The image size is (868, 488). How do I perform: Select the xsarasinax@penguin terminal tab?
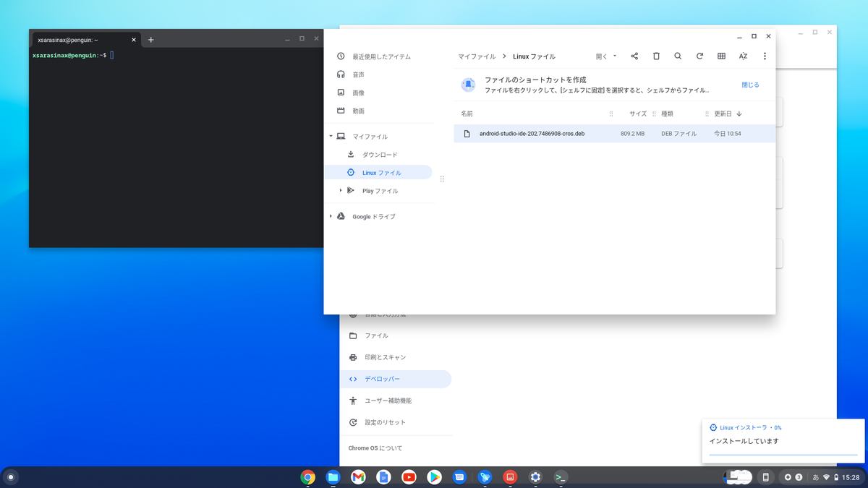[87, 40]
